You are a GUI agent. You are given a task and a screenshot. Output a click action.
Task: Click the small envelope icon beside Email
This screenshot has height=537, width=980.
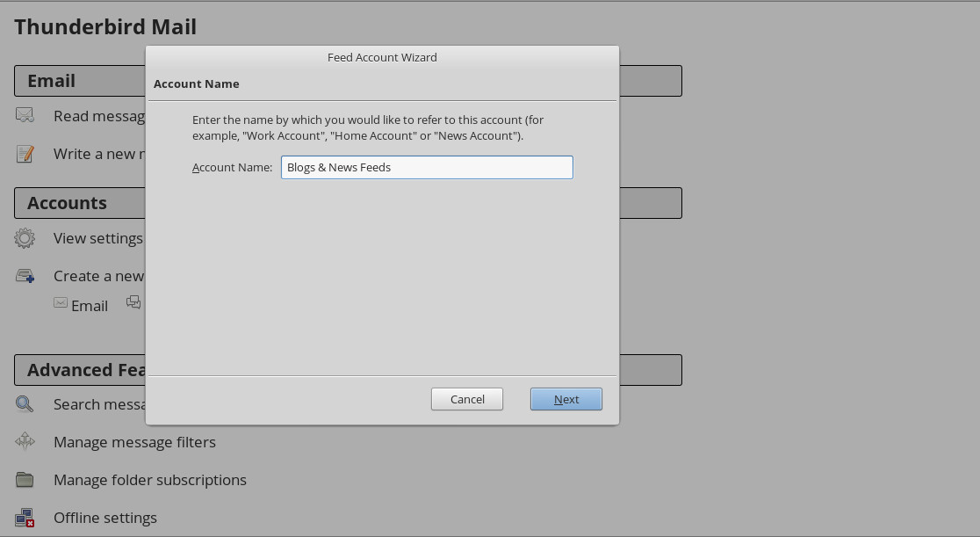click(61, 302)
